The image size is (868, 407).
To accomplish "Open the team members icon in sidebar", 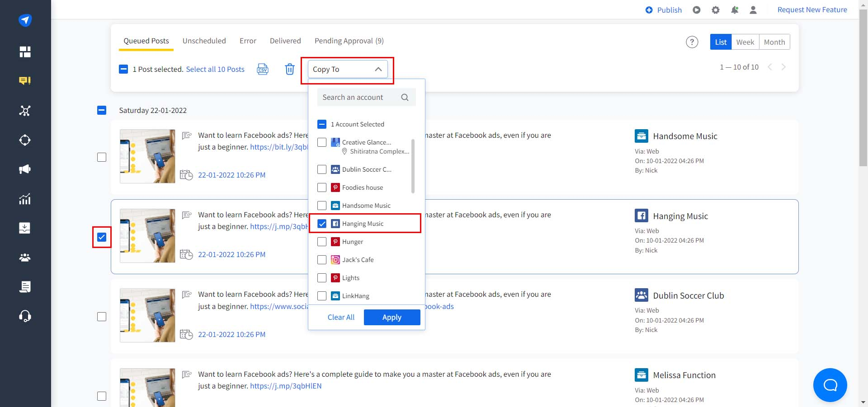I will click(x=25, y=257).
